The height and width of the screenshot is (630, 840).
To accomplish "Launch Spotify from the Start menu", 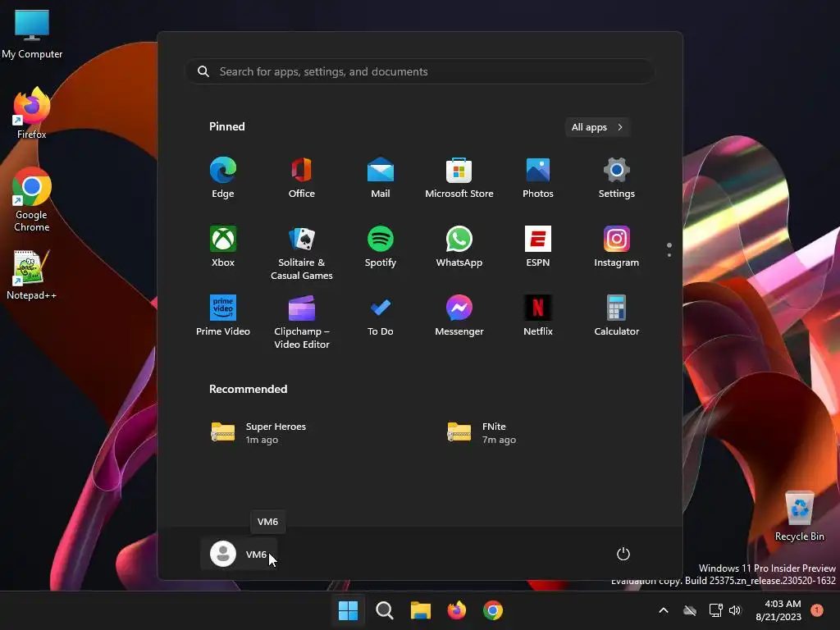I will 381,247.
